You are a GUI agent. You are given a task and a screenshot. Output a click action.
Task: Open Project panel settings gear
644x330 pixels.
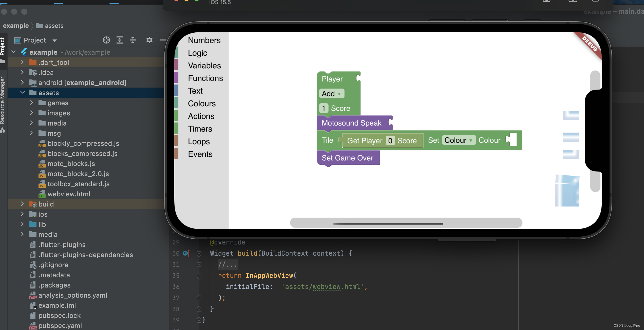(149, 40)
